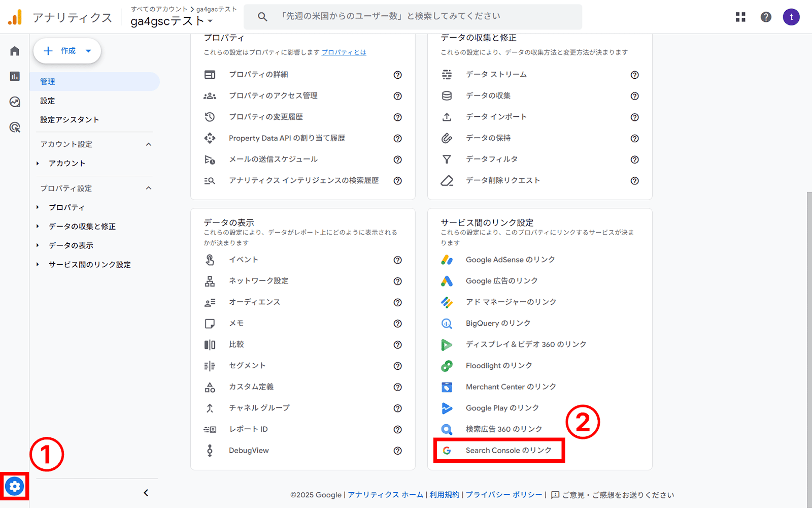Open the Home navigation icon
Image resolution: width=812 pixels, height=508 pixels.
14,50
